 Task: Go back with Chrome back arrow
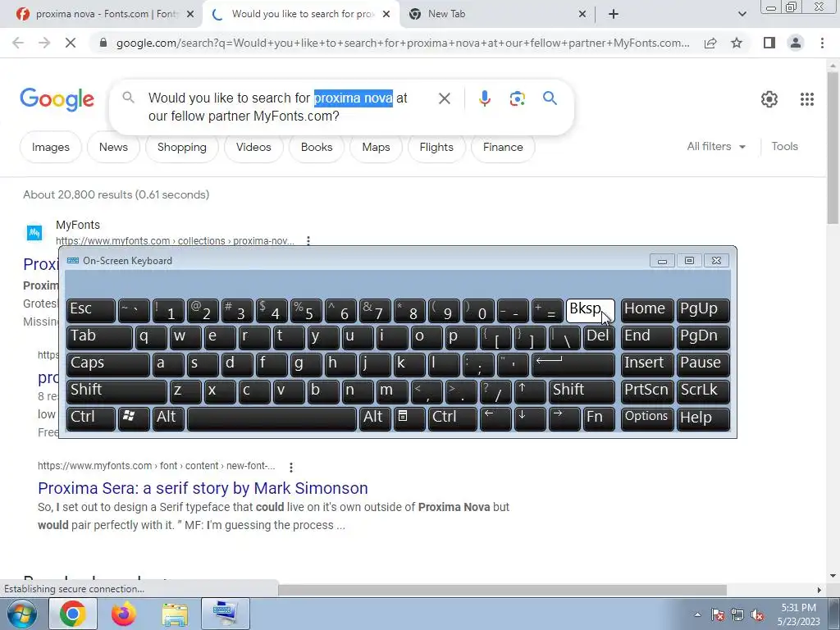(x=18, y=43)
